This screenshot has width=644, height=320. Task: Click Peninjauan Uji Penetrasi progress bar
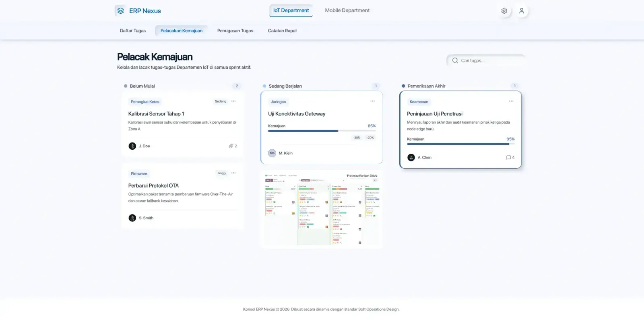coord(461,144)
